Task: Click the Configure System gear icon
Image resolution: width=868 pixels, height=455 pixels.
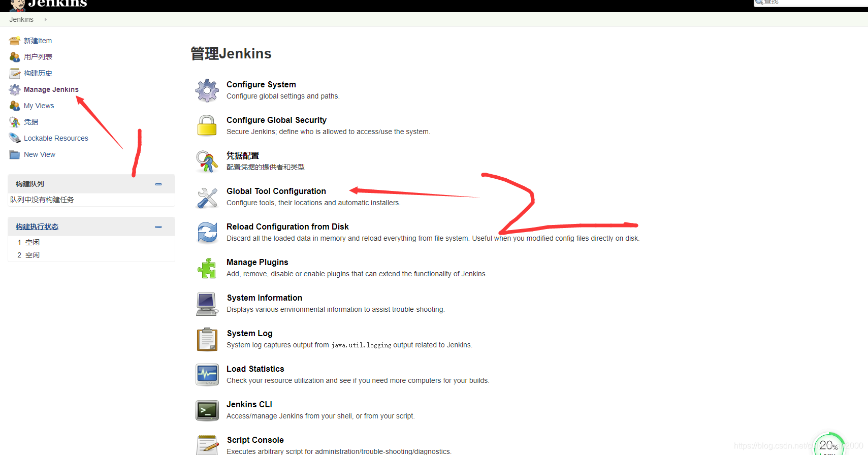Action: point(207,91)
